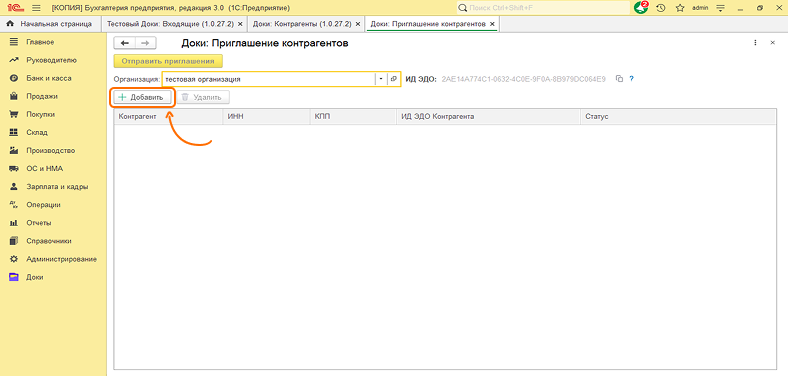Click the ОС и НМА truck icon
The height and width of the screenshot is (376, 788).
coord(14,168)
